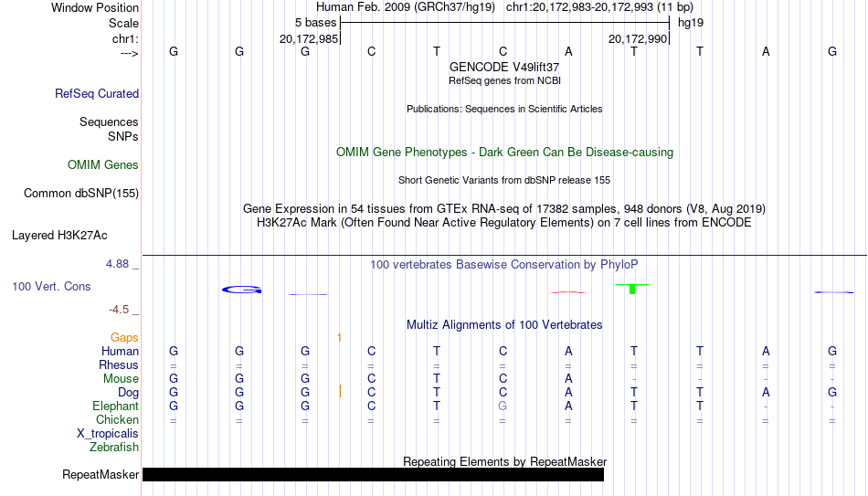The width and height of the screenshot is (868, 496).
Task: Click the Common dbSNP(155) track label
Action: click(81, 194)
